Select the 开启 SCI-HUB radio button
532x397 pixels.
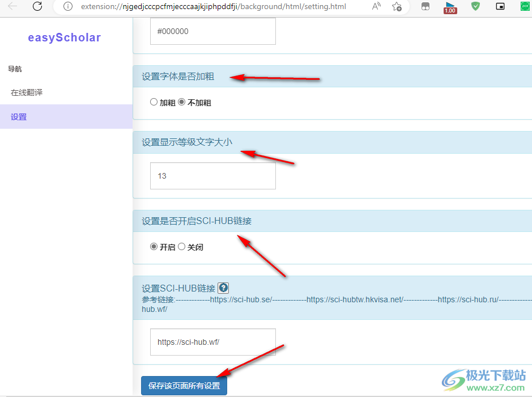pyautogui.click(x=154, y=247)
